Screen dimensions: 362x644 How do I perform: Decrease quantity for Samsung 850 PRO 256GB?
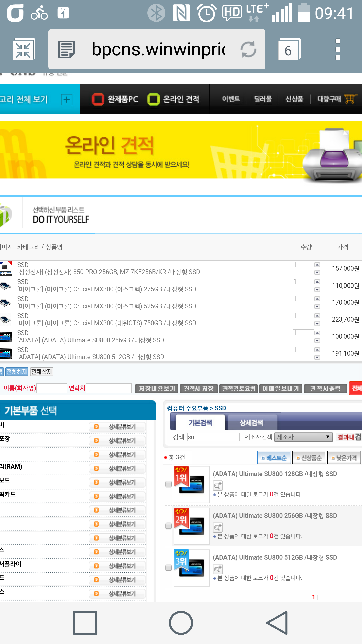click(x=317, y=272)
